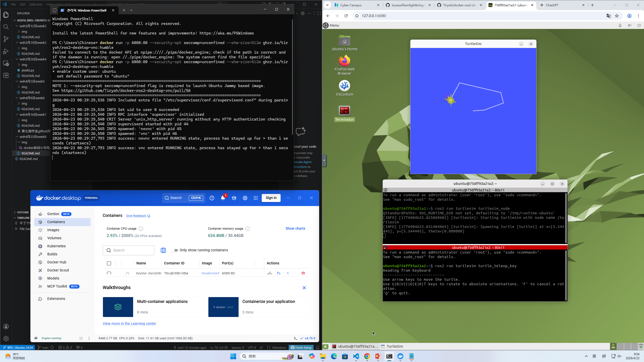
Task: Open Extensions view in VS Code activity bar
Action: coord(6,75)
